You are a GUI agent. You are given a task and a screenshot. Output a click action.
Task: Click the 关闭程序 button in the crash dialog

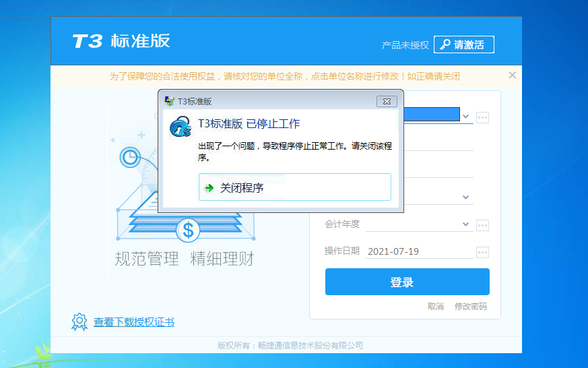[295, 187]
